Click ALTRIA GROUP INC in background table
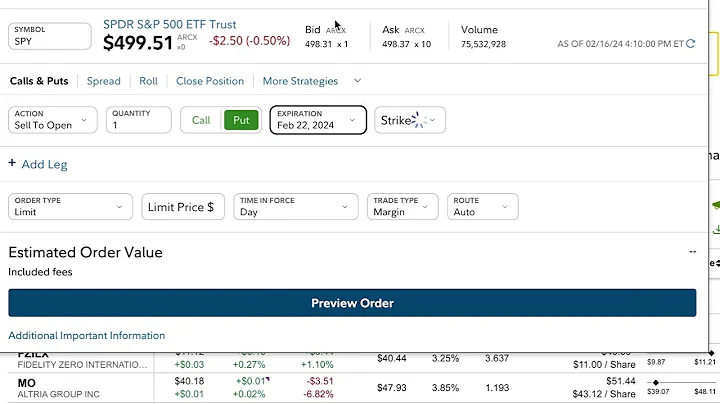 click(58, 394)
